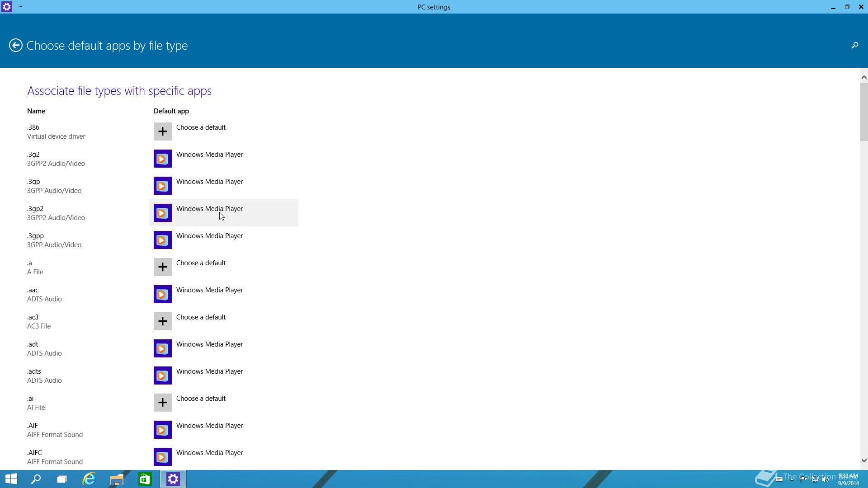Image resolution: width=868 pixels, height=488 pixels.
Task: Click the plus icon for .ai
Action: (x=163, y=403)
